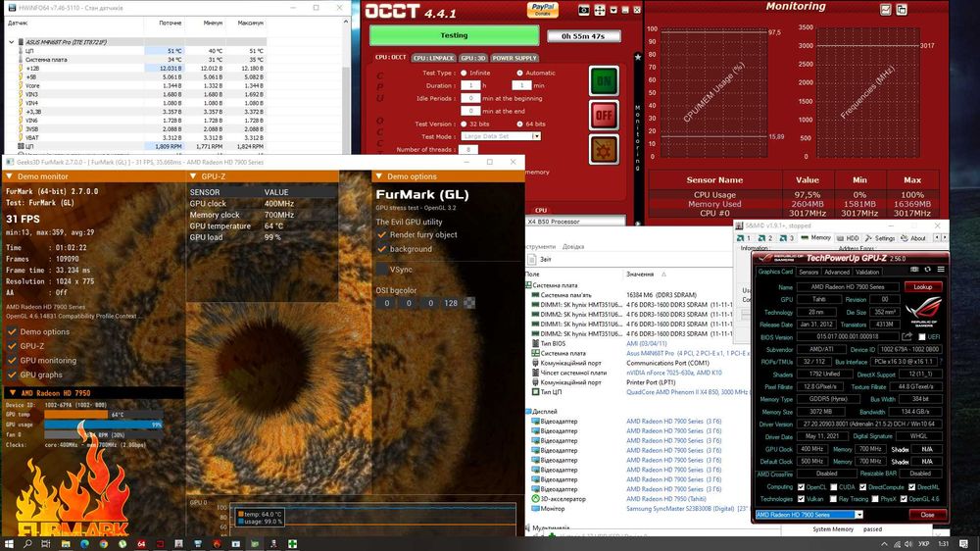Select Automatic test type in OCCT

(519, 74)
